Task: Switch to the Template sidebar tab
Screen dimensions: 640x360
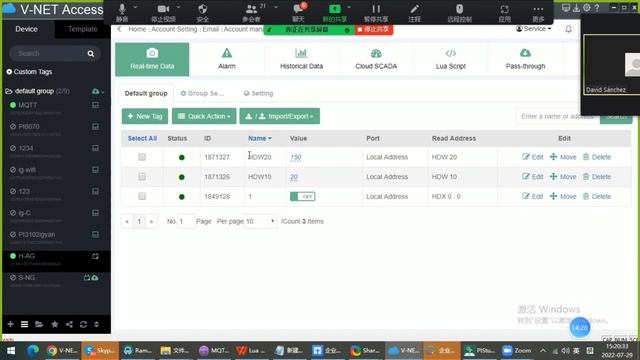Action: tap(82, 29)
